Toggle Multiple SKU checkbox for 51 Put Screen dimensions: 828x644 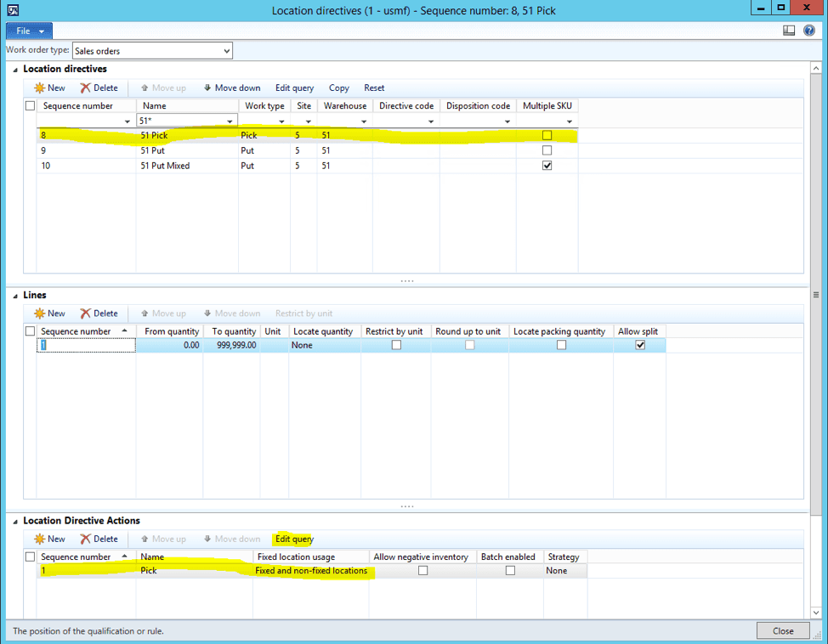(547, 150)
